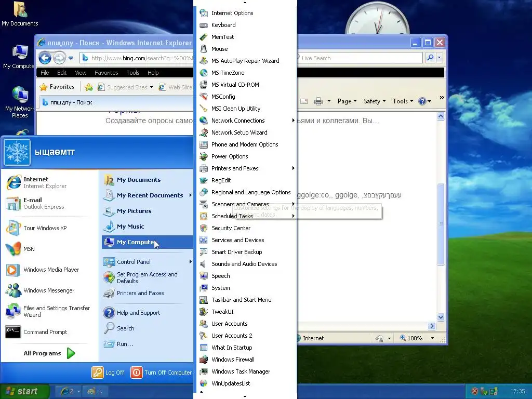This screenshot has height=399, width=532.
Task: Click the Favorites star button in IE
Action: tap(57, 87)
